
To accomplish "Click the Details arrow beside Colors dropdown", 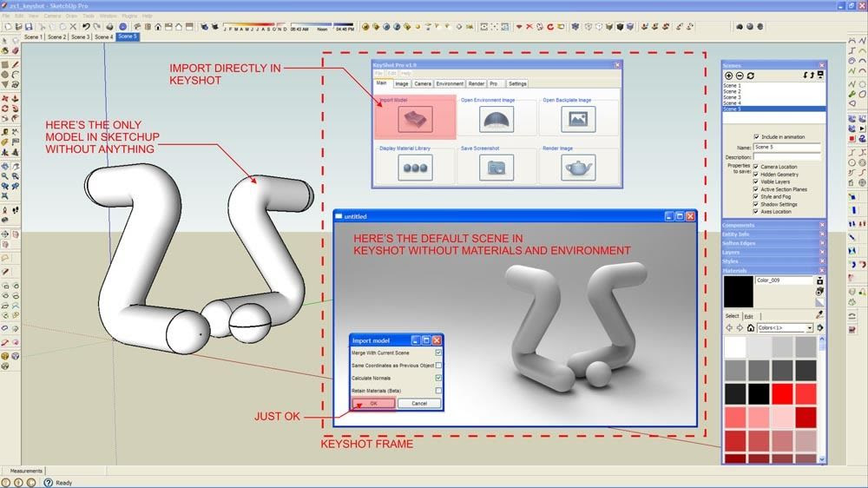I will coord(820,328).
